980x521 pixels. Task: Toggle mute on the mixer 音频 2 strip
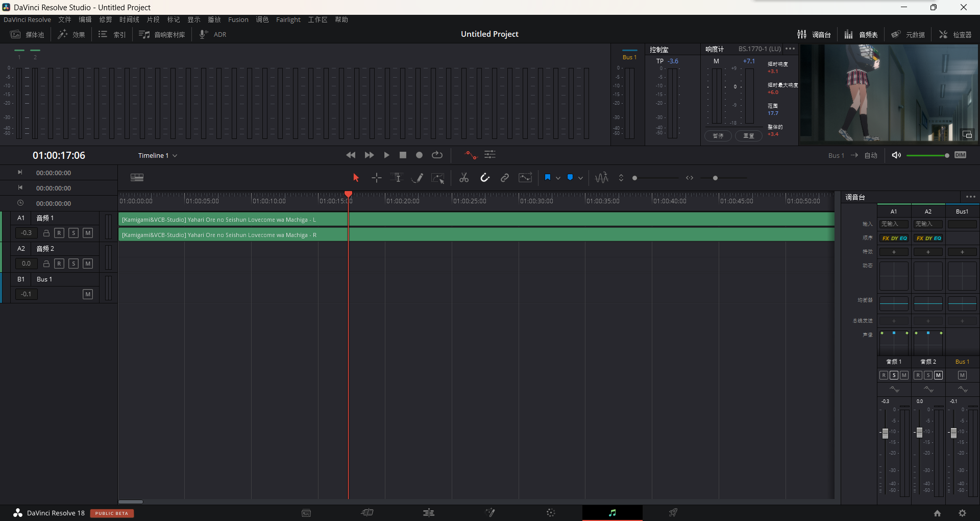(938, 375)
